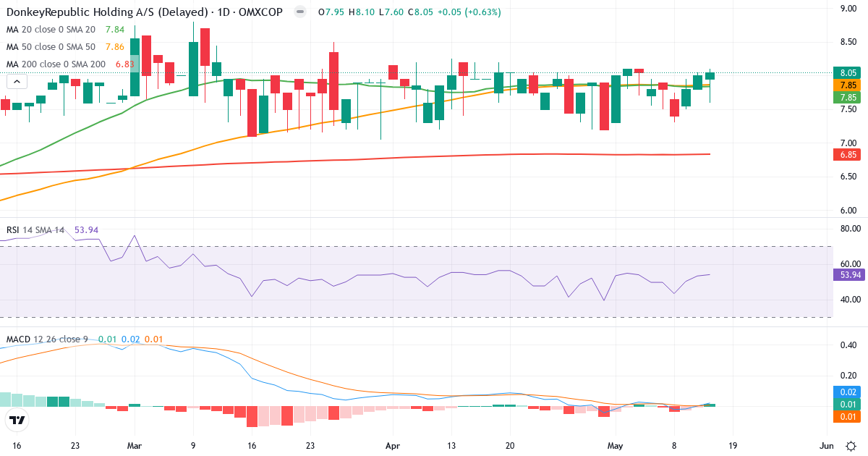868x456 pixels.
Task: Click the red 6.85 price axis label
Action: 848,155
